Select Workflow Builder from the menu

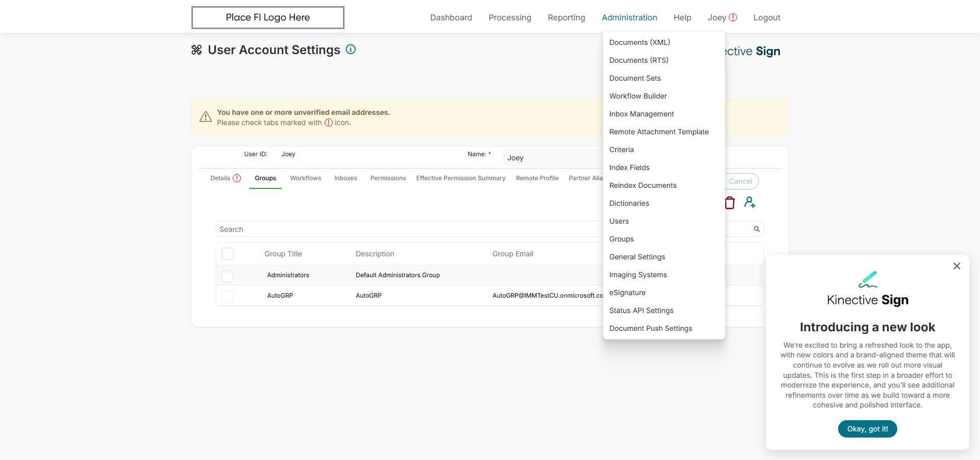click(638, 96)
